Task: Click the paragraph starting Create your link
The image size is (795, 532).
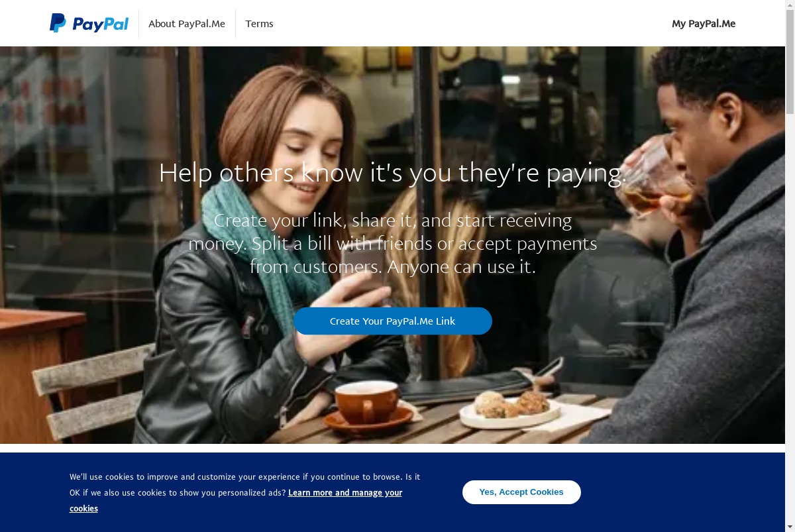Action: click(393, 243)
